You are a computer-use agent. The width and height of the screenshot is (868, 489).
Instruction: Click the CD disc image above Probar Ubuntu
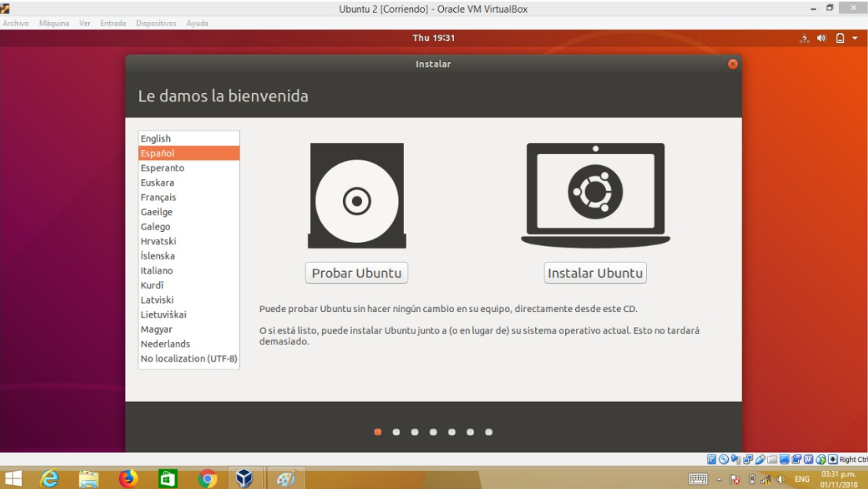point(357,196)
